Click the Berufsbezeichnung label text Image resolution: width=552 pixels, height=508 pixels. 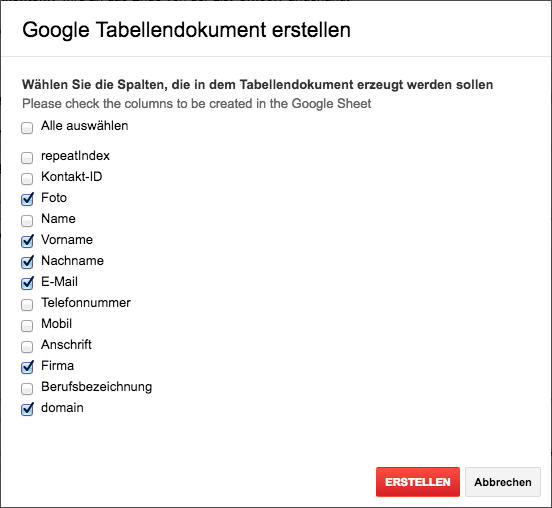click(x=96, y=387)
